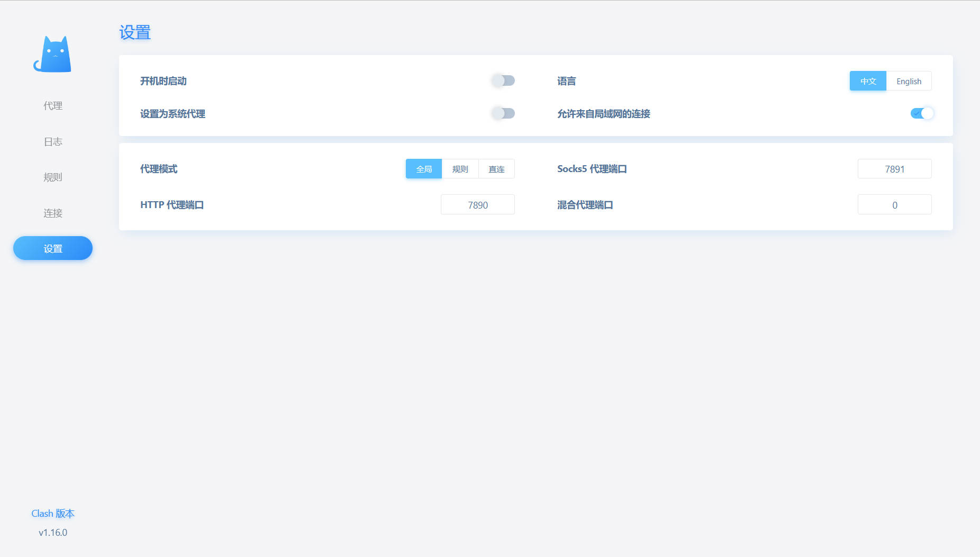
Task: Toggle 设置为系统代理 switch on
Action: click(503, 113)
